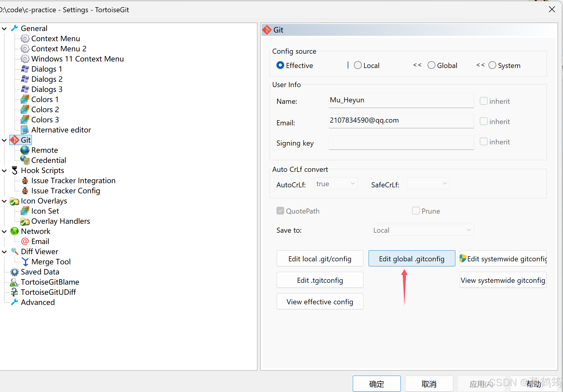This screenshot has height=392, width=563.
Task: Select Local config source radio
Action: click(358, 65)
